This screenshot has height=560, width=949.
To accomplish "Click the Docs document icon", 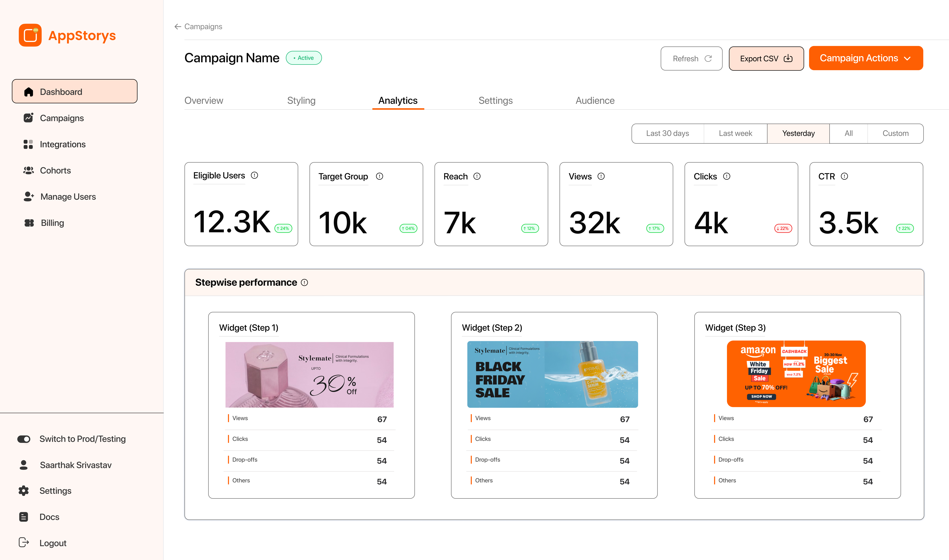I will (x=23, y=517).
